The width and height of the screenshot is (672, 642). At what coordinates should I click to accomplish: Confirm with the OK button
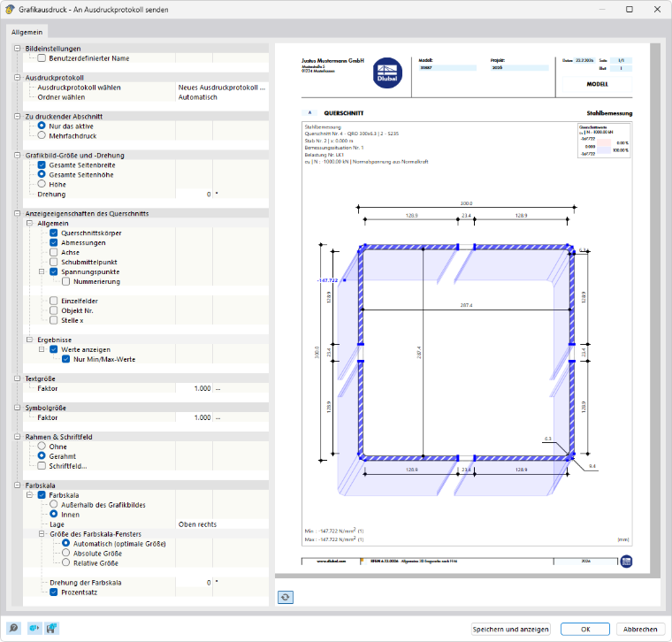(585, 629)
